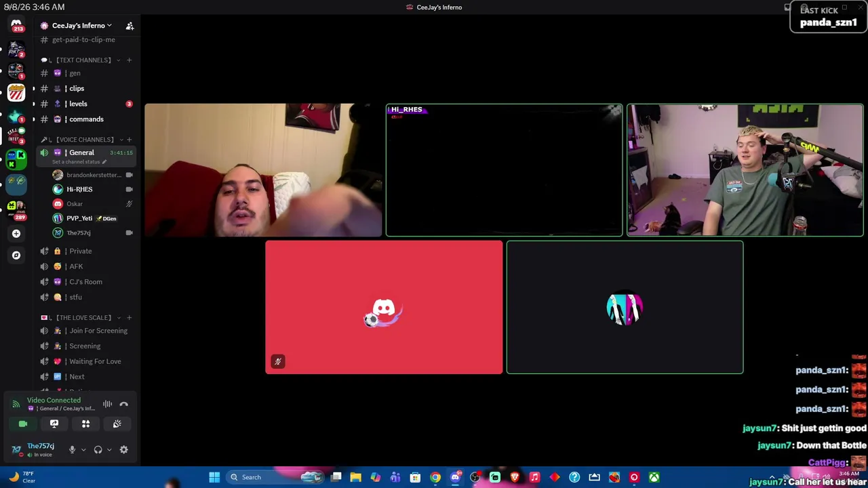This screenshot has height=488, width=868.
Task: Open the Next voice channel
Action: (x=87, y=377)
